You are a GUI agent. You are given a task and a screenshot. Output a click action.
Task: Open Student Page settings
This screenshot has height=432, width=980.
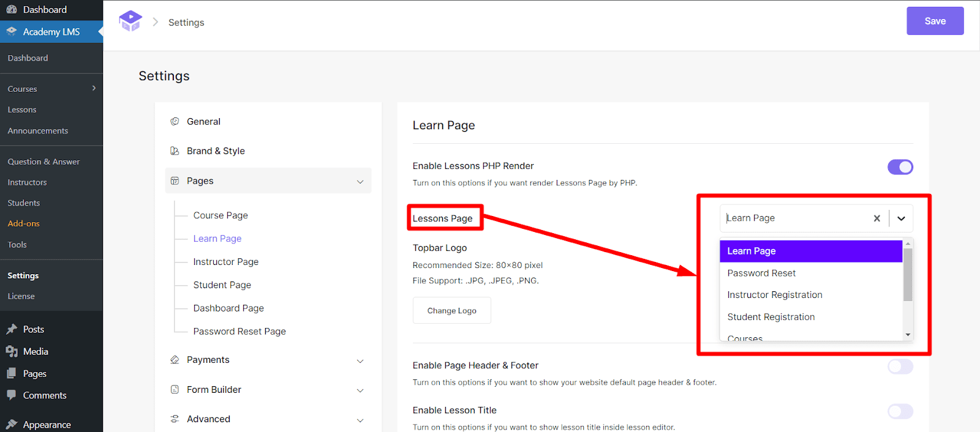pos(222,285)
